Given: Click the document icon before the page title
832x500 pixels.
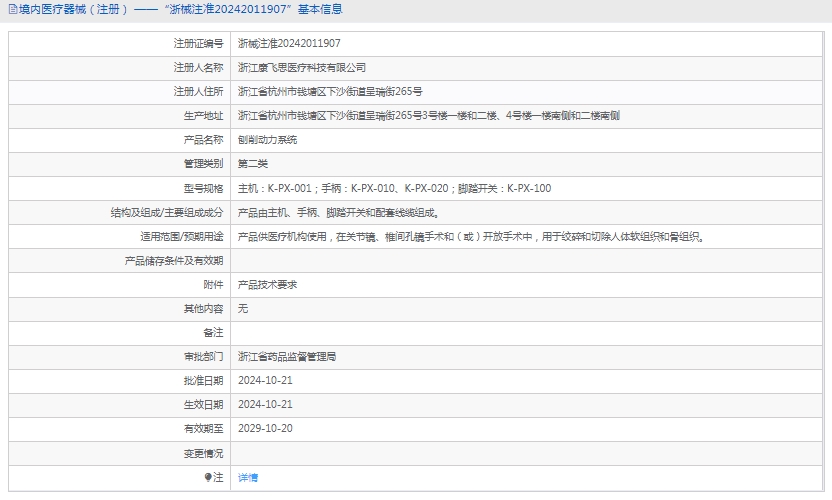Looking at the screenshot, I should pyautogui.click(x=11, y=10).
